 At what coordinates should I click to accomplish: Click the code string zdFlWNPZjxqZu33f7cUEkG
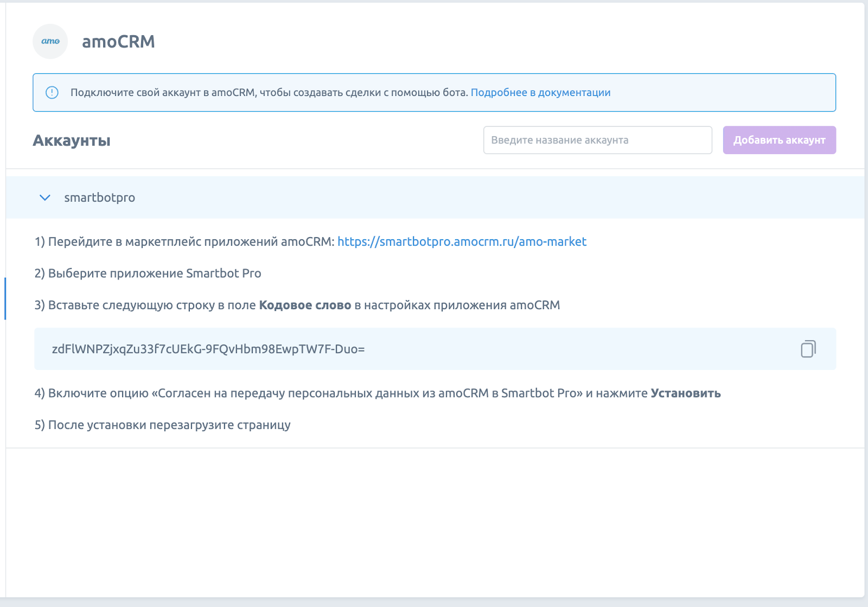(208, 349)
